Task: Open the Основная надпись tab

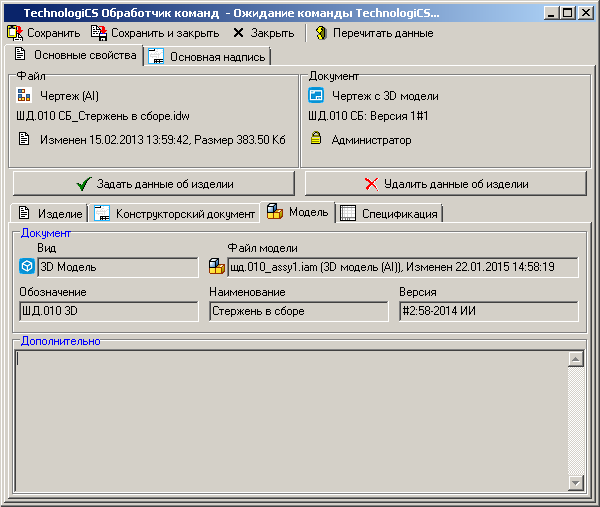Action: [x=207, y=57]
